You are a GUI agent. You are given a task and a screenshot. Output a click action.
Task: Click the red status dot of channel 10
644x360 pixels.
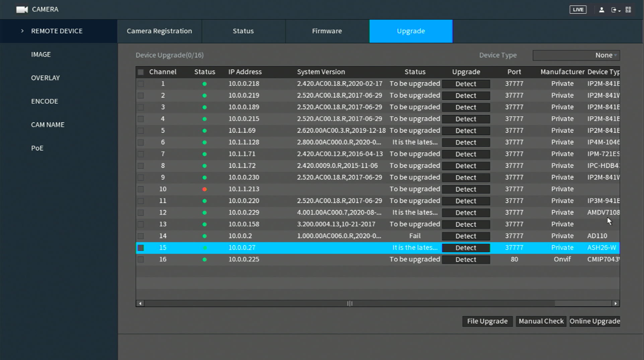coord(205,189)
